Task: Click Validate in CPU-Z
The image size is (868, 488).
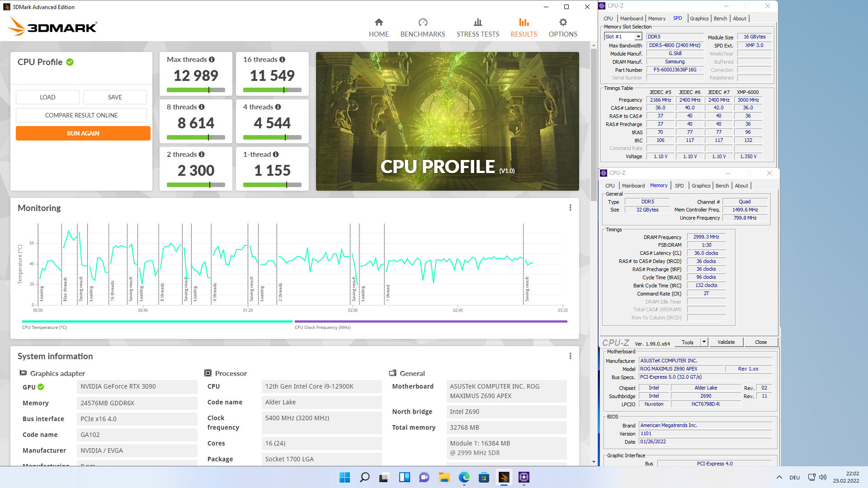Action: pyautogui.click(x=726, y=342)
